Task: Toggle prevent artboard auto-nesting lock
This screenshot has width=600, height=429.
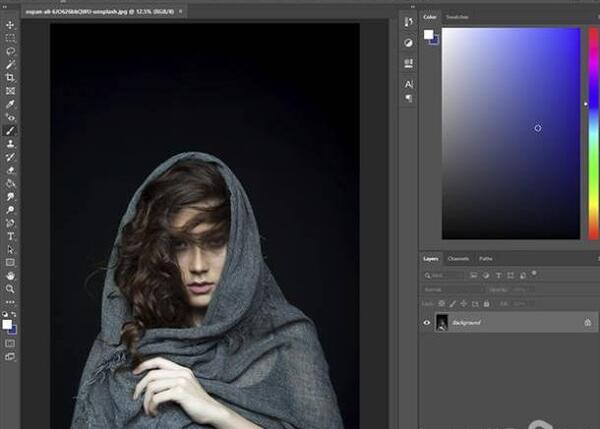Action: 475,304
